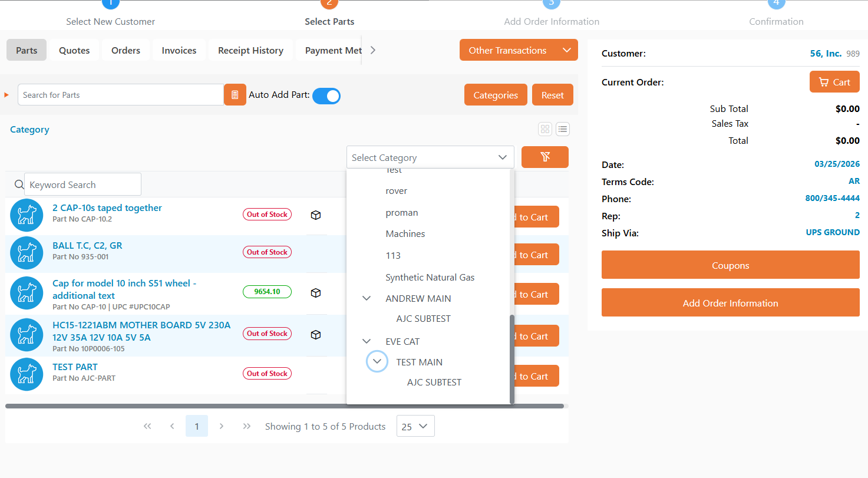Screen dimensions: 868x478
Task: Go to next page with right arrow icon
Action: [222, 426]
